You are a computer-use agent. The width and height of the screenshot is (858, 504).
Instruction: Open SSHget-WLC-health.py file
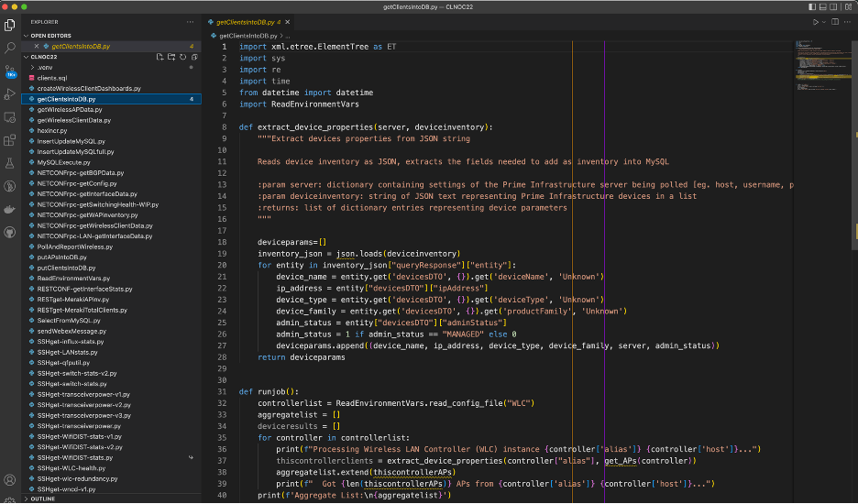(71, 468)
